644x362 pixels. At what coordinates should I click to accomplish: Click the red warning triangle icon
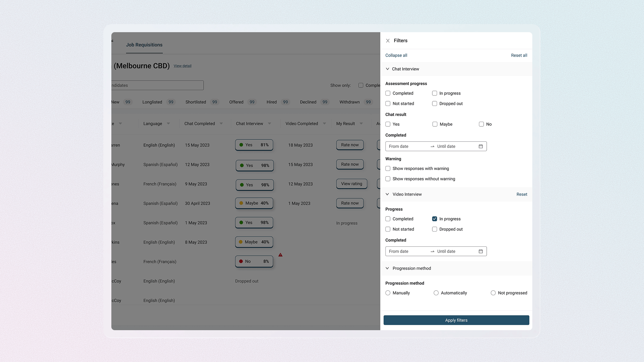280,255
